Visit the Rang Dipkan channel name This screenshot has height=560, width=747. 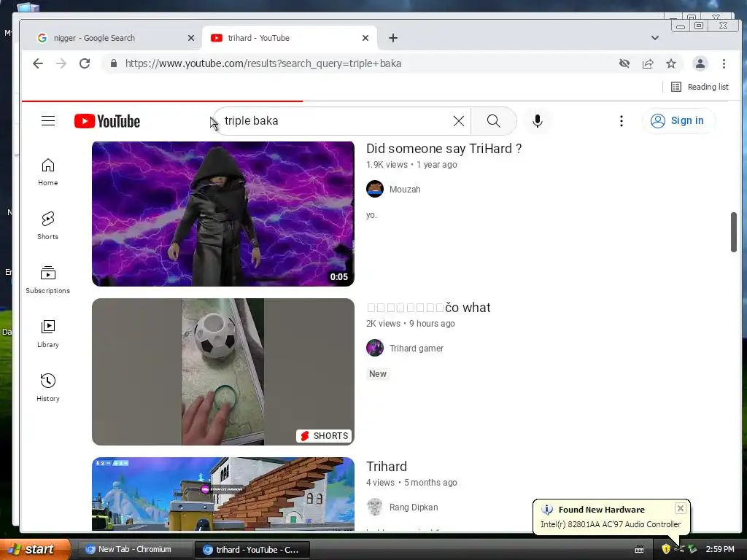414,507
